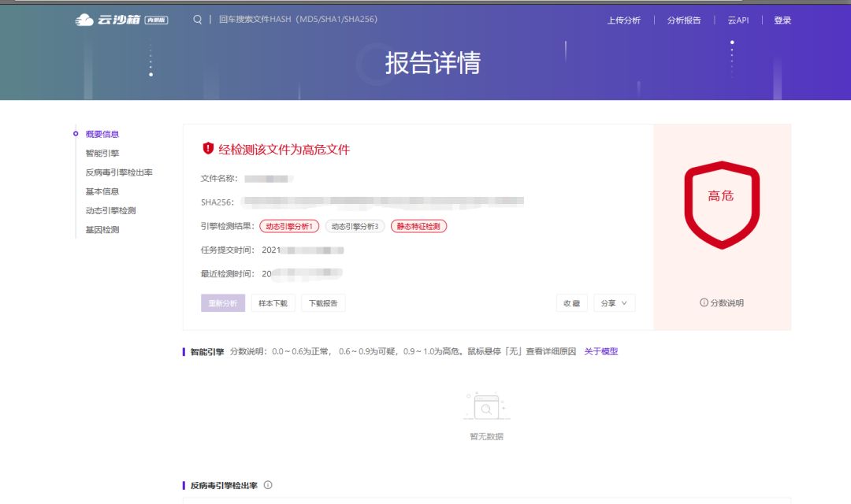Open the 分享 dropdown
The height and width of the screenshot is (504, 851).
pos(614,303)
